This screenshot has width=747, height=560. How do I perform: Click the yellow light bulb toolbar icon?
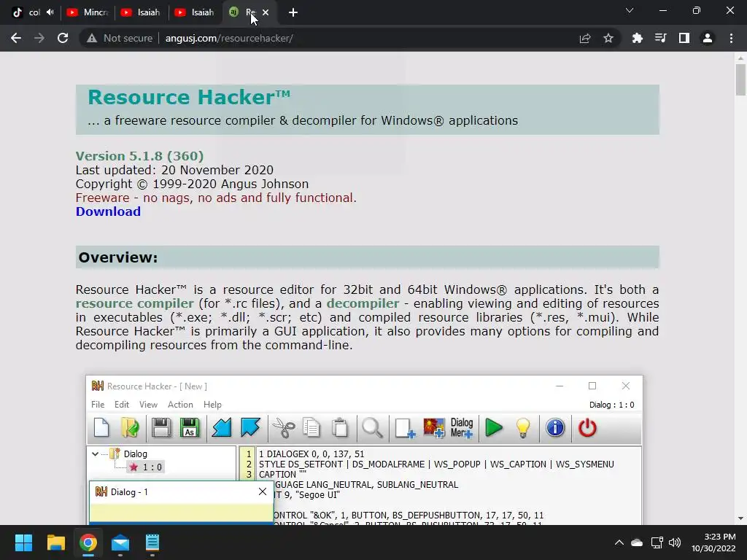pos(522,427)
